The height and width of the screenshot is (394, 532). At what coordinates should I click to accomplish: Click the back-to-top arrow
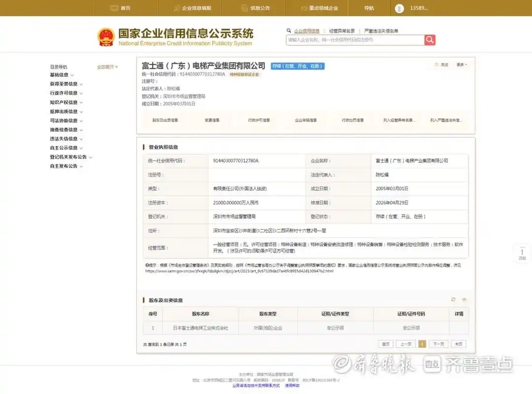[522, 253]
